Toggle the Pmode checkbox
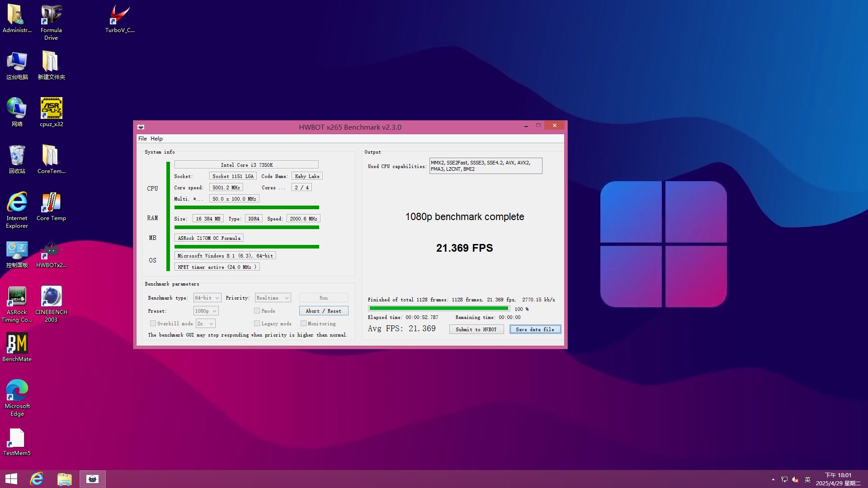The height and width of the screenshot is (488, 868). pos(257,311)
